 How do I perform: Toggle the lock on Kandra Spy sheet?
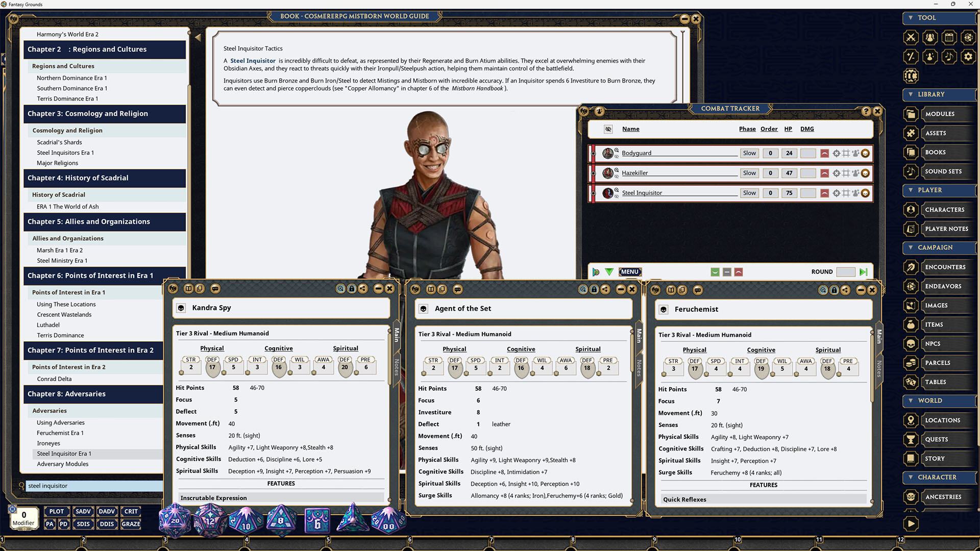click(352, 289)
